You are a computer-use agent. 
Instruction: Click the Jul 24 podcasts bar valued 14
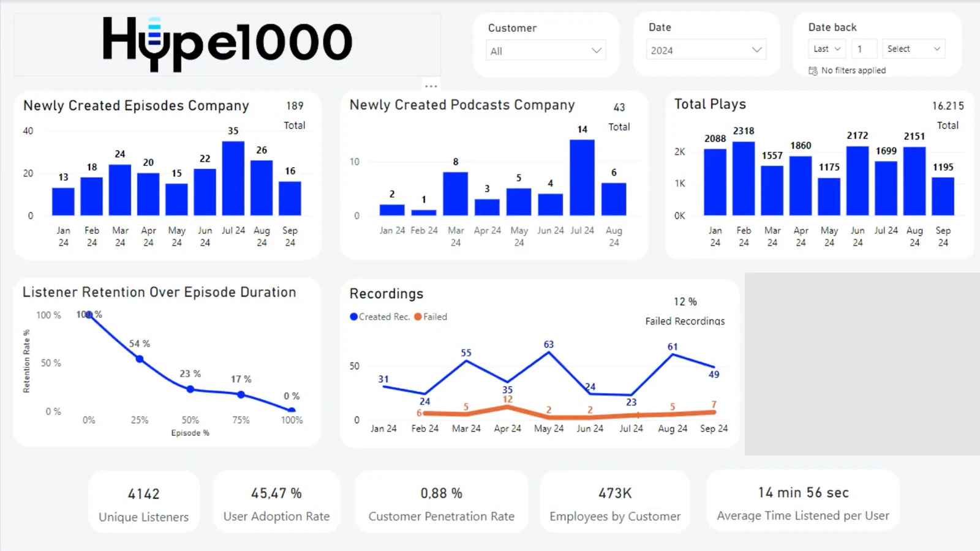pos(582,178)
